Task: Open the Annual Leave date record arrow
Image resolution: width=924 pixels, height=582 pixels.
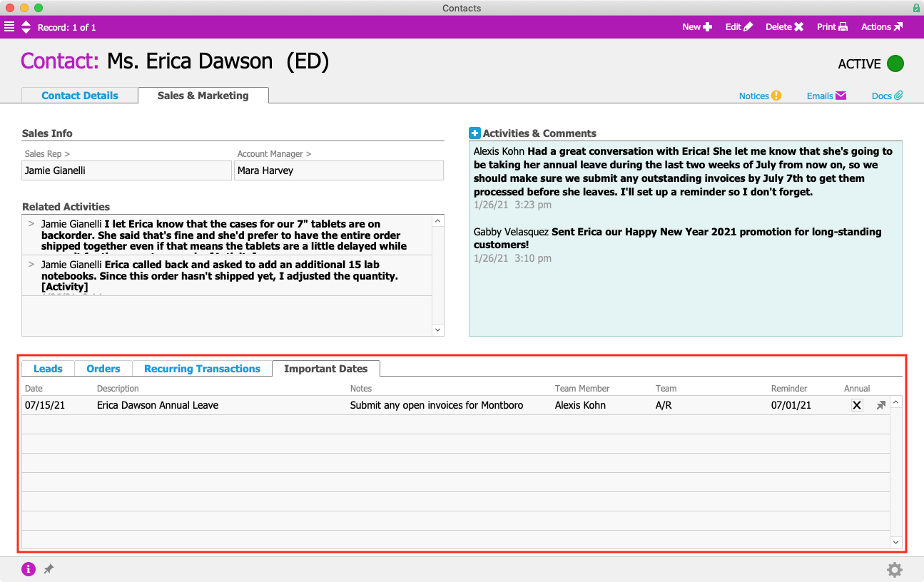Action: pyautogui.click(x=881, y=405)
